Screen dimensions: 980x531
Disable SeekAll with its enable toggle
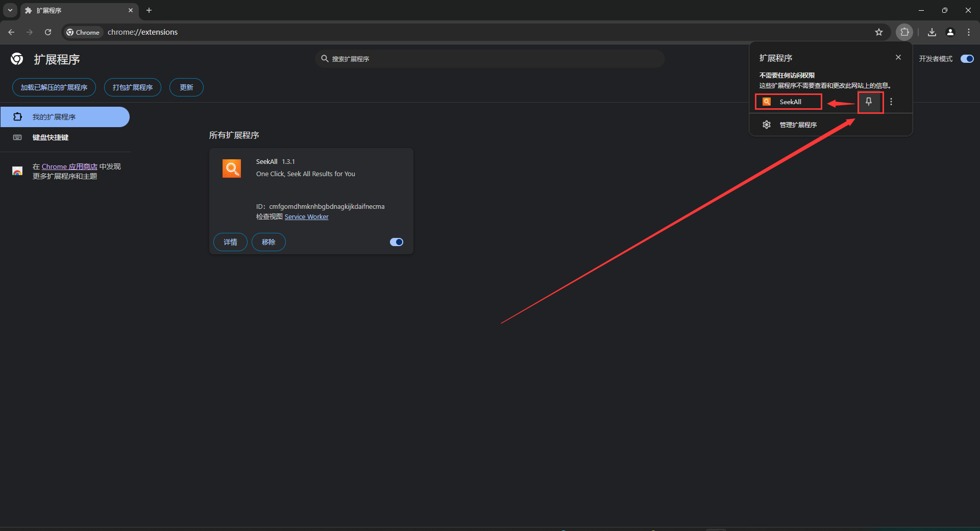397,242
